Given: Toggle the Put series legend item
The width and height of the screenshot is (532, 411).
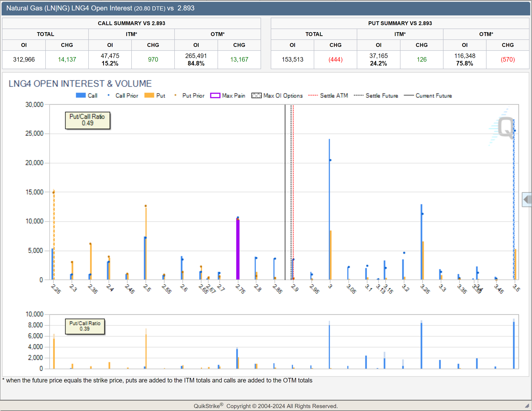Looking at the screenshot, I should pos(149,95).
